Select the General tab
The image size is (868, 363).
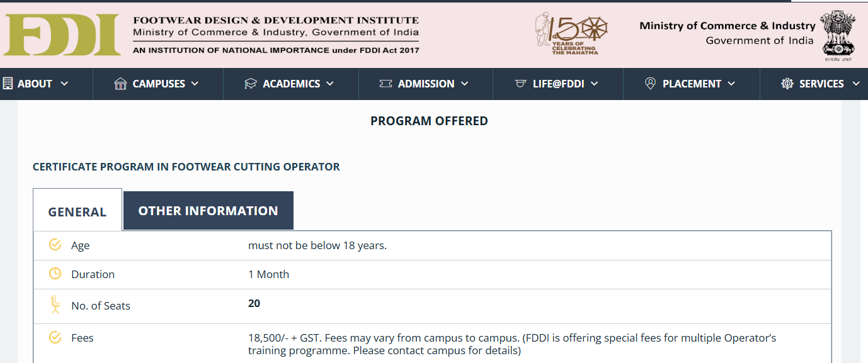point(77,212)
